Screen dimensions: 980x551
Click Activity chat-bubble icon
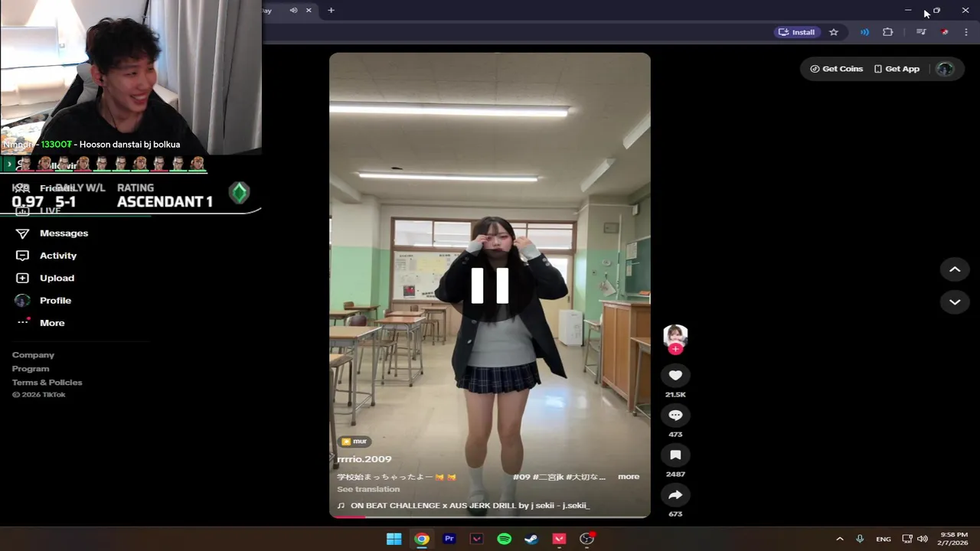(x=22, y=256)
